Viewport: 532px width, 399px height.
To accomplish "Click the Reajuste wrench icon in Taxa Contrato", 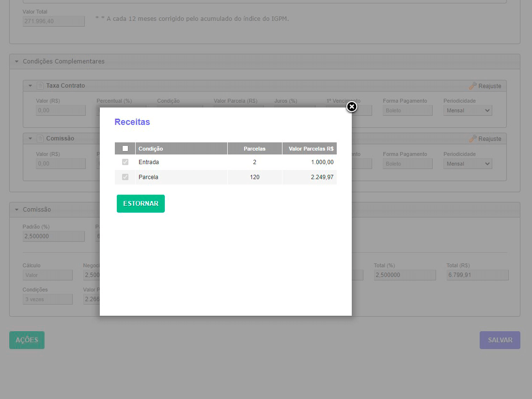I will pyautogui.click(x=473, y=86).
